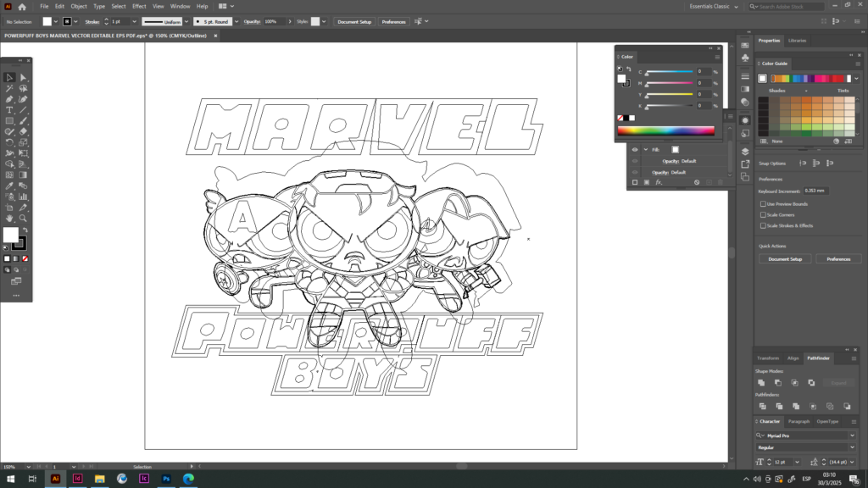868x488 pixels.
Task: Open the Window menu
Action: coord(180,7)
